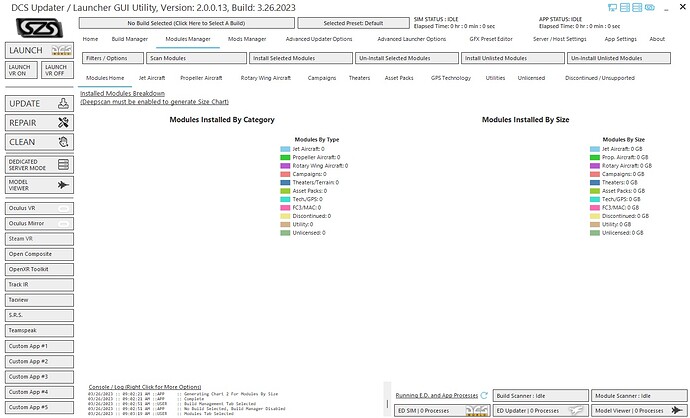
Task: Launch OpenXR Toolkit
Action: pyautogui.click(x=39, y=269)
